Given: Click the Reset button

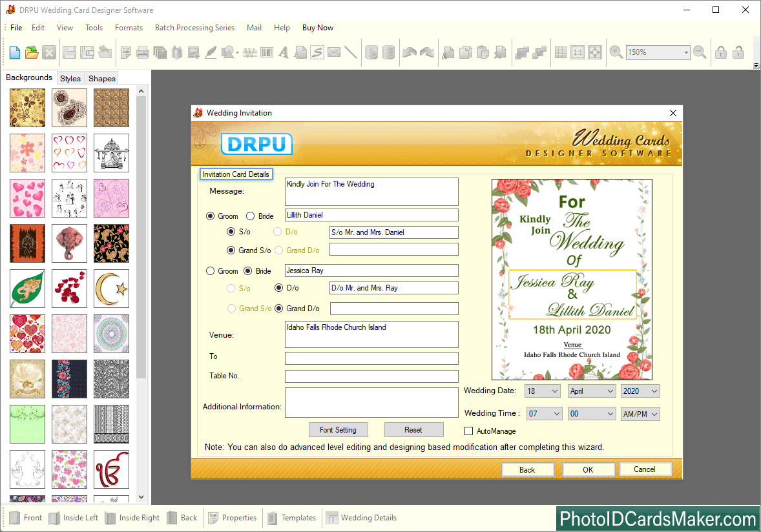Looking at the screenshot, I should pyautogui.click(x=413, y=430).
